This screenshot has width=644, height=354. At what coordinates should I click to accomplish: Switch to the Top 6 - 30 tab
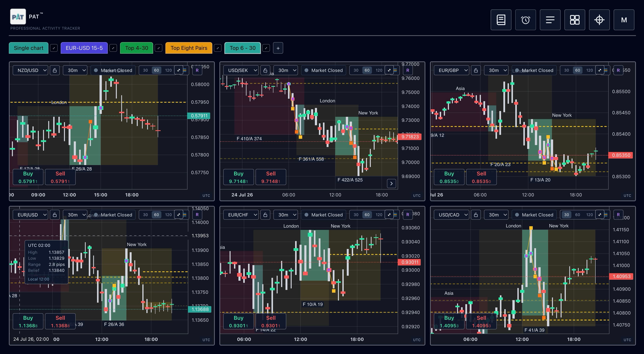(242, 48)
